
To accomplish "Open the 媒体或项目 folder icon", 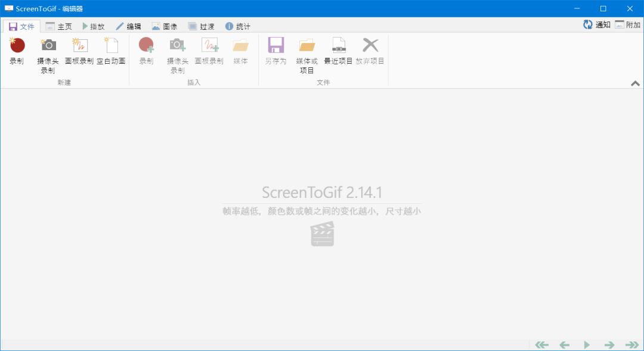I will (307, 46).
